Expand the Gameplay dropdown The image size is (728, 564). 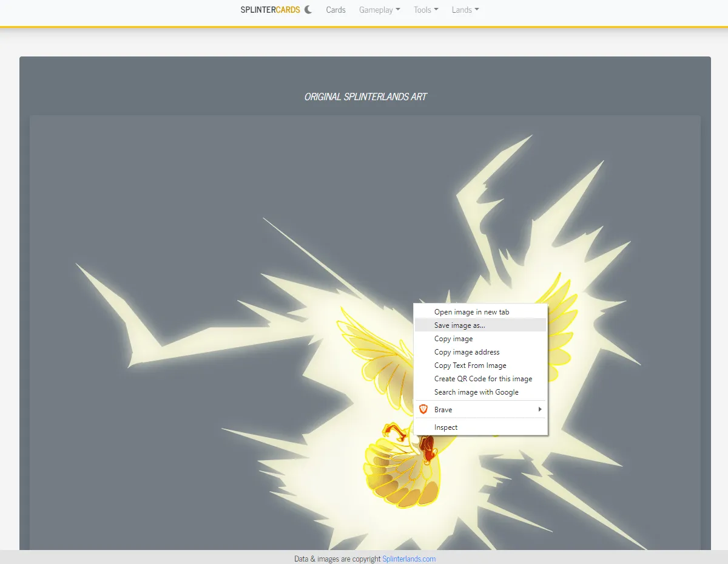380,10
